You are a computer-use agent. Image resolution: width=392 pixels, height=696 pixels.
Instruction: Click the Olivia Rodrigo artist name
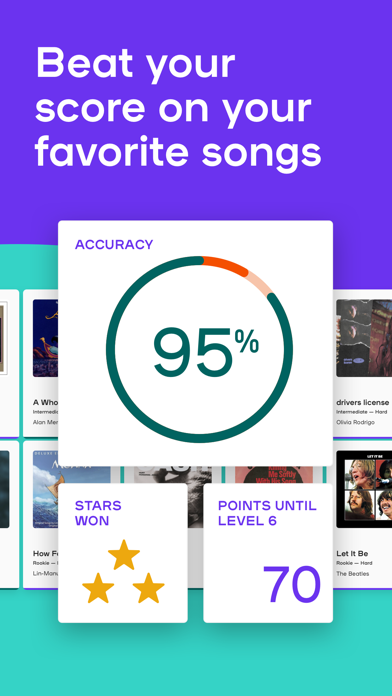355,422
